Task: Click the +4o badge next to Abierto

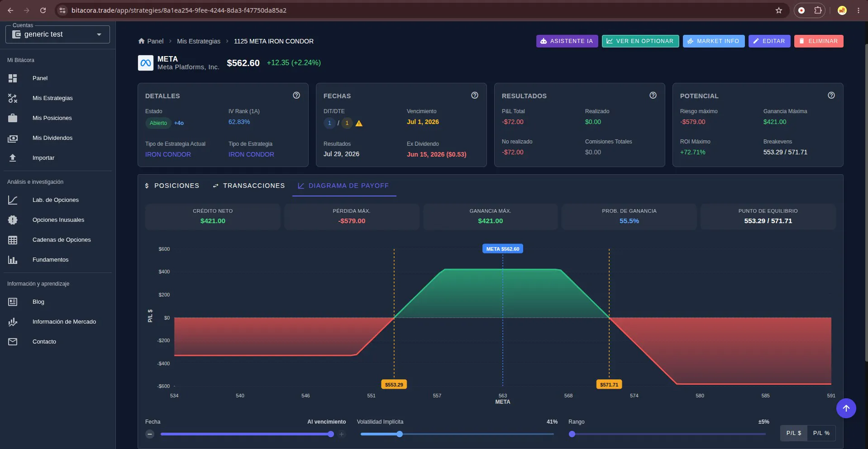Action: 179,123
